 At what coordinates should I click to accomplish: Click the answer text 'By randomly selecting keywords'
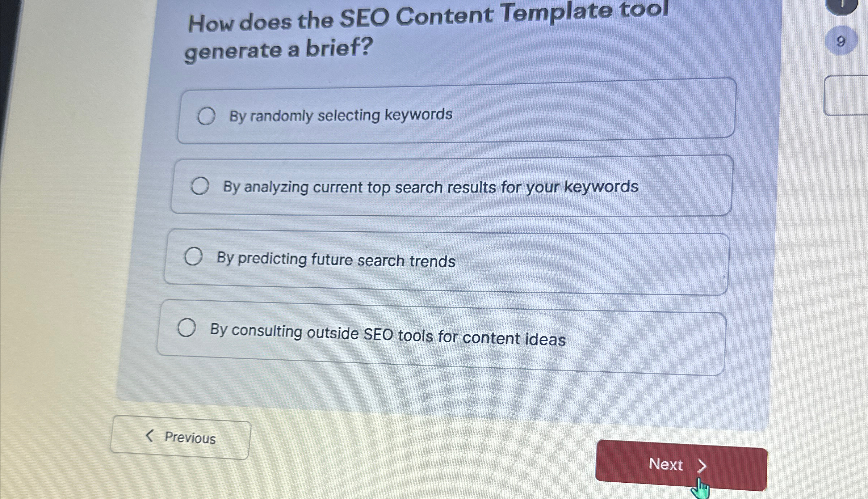pos(341,115)
